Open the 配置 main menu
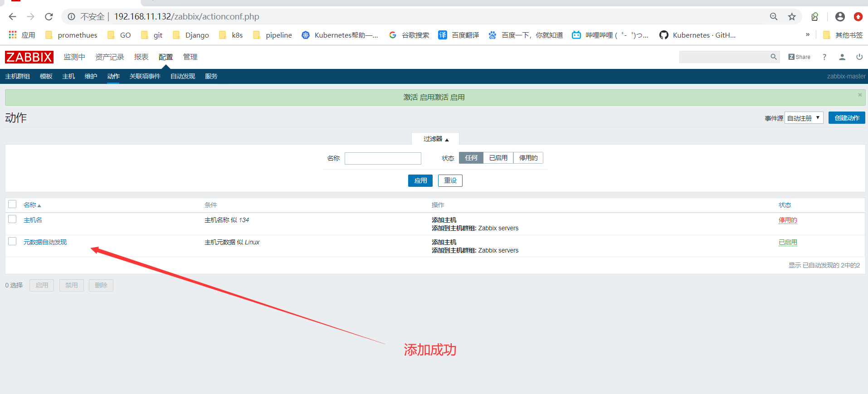Screen dimensions: 868x394 (166, 57)
